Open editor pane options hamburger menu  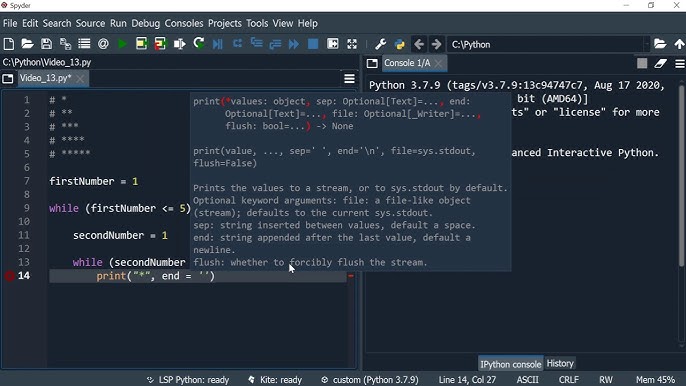[x=349, y=78]
